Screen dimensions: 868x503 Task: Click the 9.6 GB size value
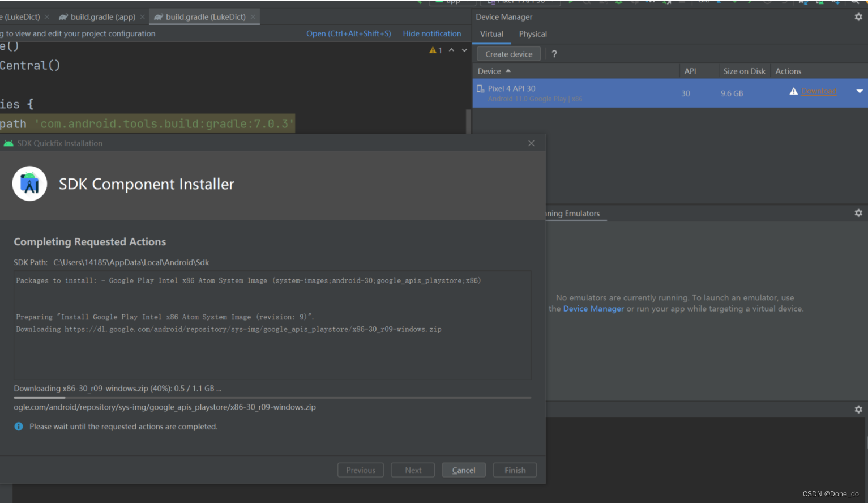732,93
